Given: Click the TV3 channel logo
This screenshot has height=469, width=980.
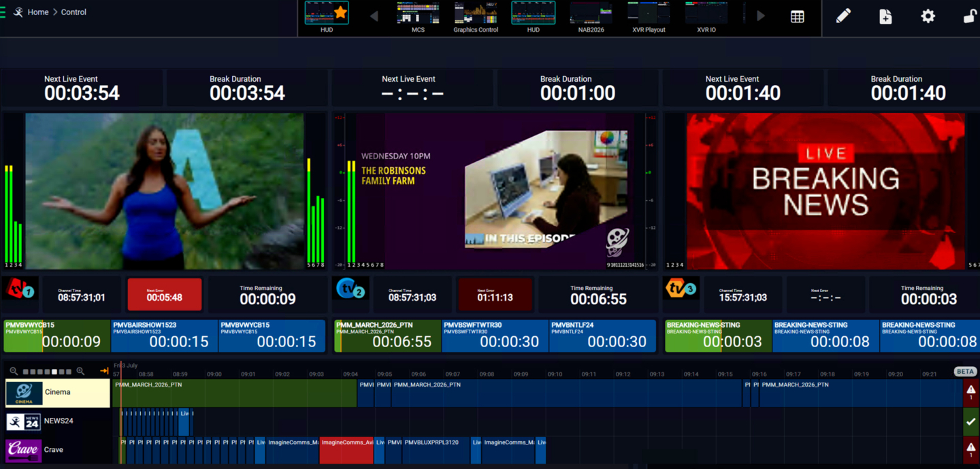Looking at the screenshot, I should (681, 289).
